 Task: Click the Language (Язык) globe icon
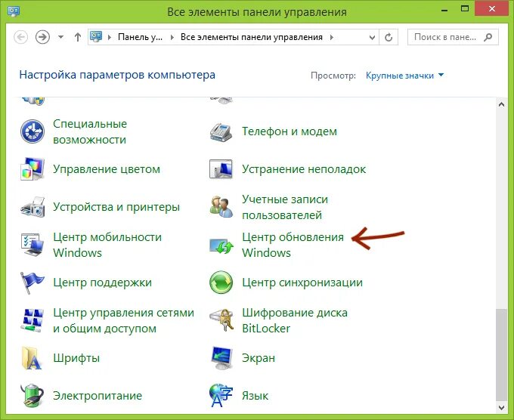(x=221, y=395)
